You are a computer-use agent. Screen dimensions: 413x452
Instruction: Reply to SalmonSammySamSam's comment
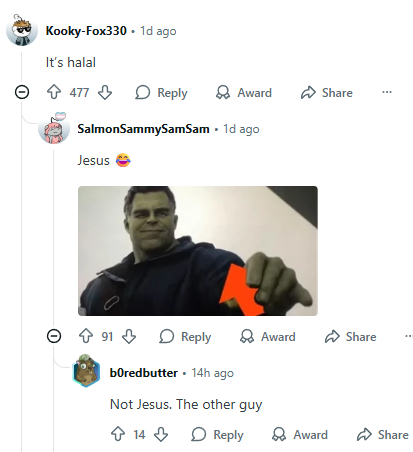tap(185, 337)
